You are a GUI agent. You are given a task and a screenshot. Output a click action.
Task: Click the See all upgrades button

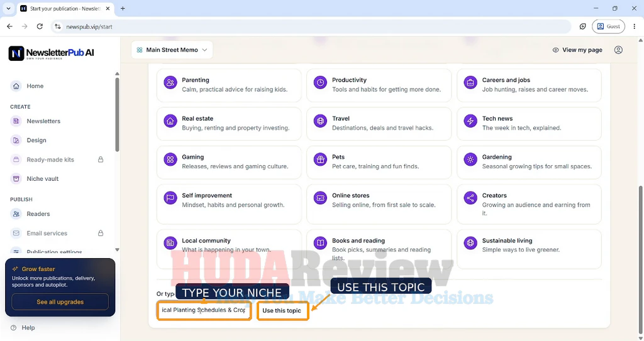pyautogui.click(x=60, y=301)
